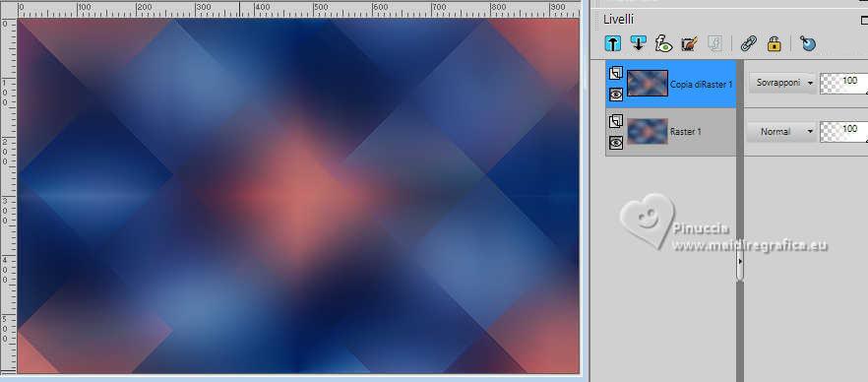Toggle the layer effects visibility icon

point(663,43)
